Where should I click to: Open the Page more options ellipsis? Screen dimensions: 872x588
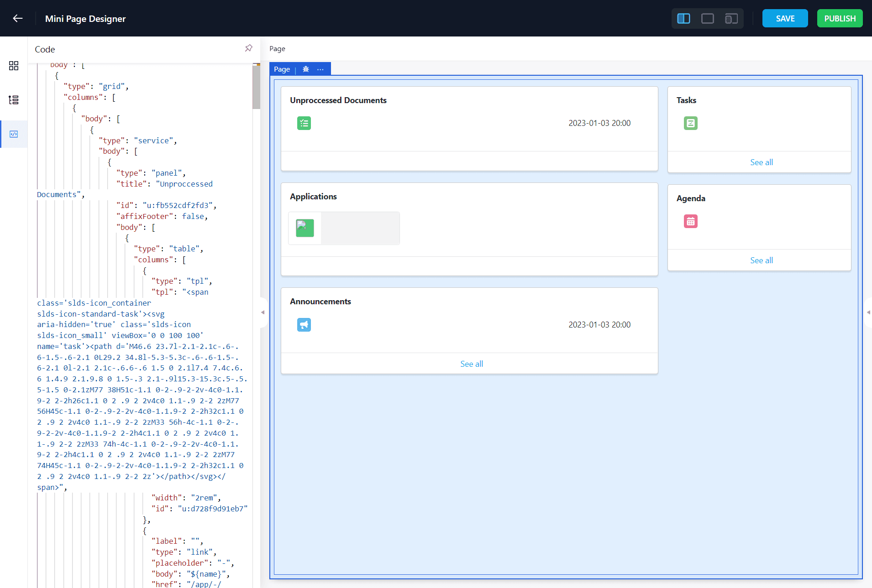pyautogui.click(x=320, y=69)
